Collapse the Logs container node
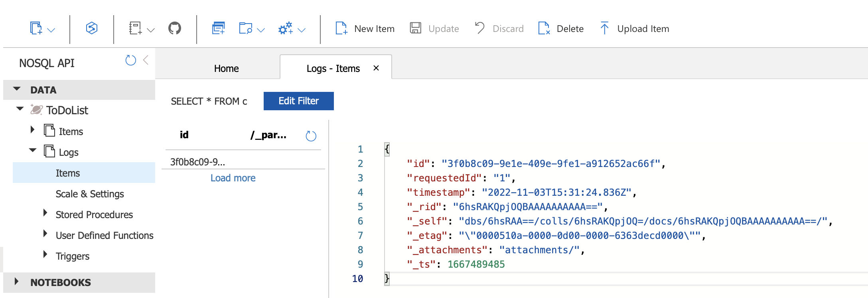Image resolution: width=868 pixels, height=298 pixels. pos(33,150)
